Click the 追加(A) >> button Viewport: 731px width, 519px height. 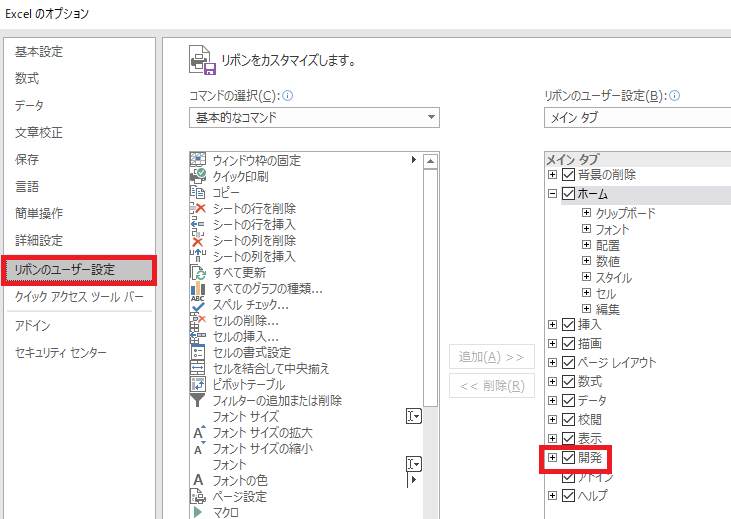(x=491, y=357)
